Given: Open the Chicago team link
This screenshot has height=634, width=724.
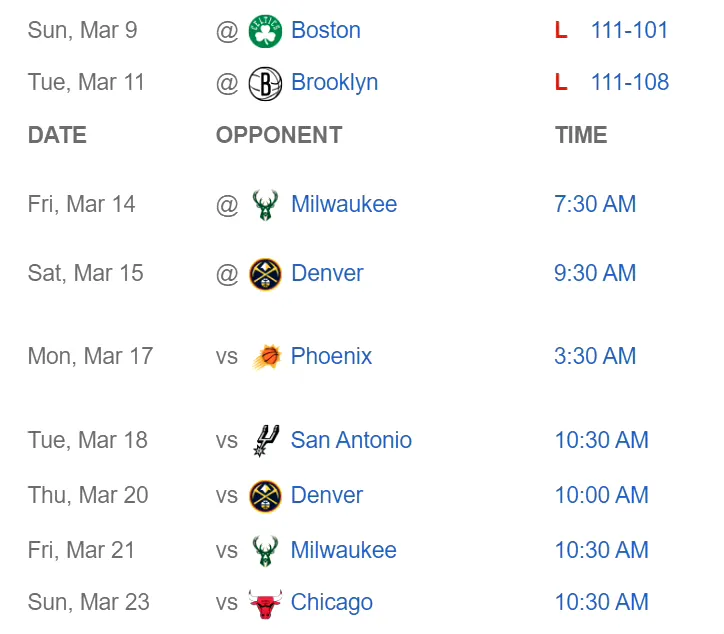Looking at the screenshot, I should click(332, 603).
